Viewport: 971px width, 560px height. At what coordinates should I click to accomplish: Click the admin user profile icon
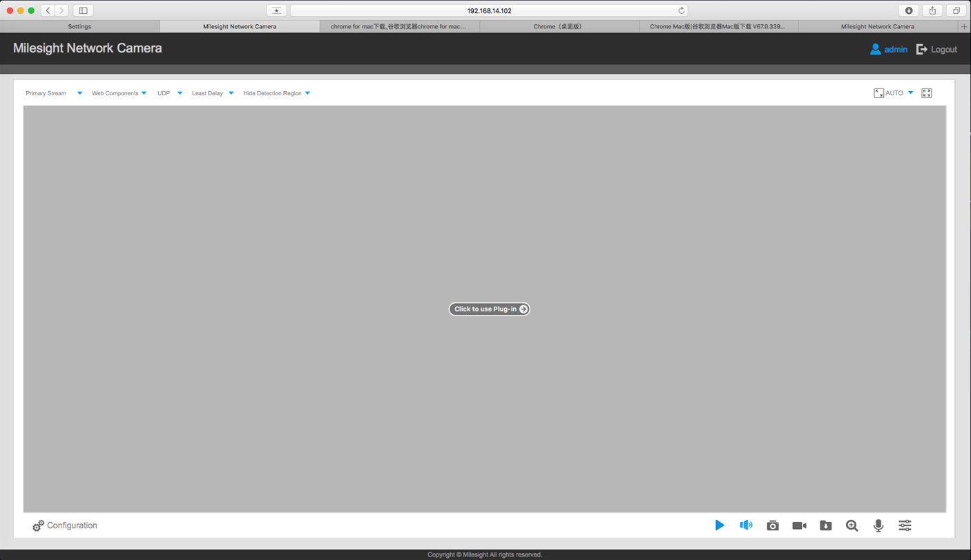(875, 50)
